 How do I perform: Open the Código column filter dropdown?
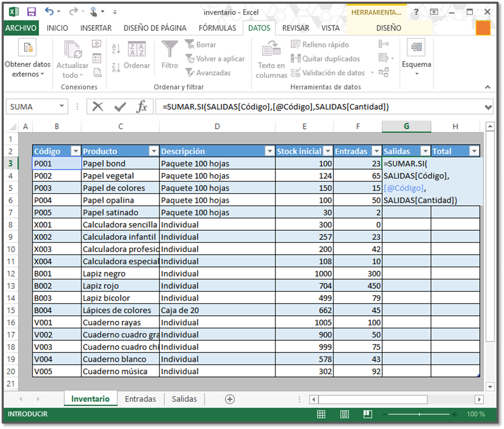pos(75,151)
